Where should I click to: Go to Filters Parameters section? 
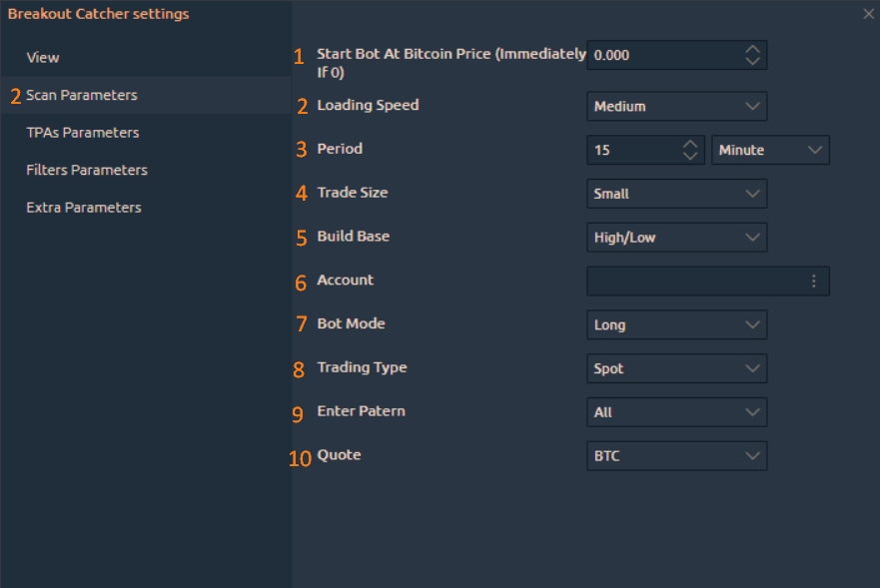pos(87,170)
